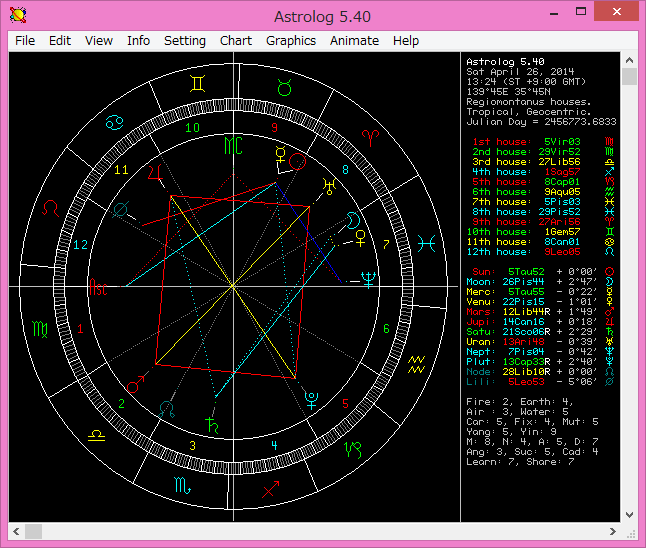
Task: Click the '10th house: 1Gem57' row
Action: 541,232
